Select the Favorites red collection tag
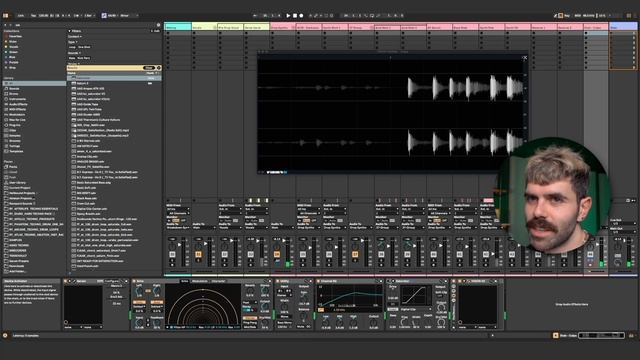The width and height of the screenshot is (640, 360). pos(15,36)
